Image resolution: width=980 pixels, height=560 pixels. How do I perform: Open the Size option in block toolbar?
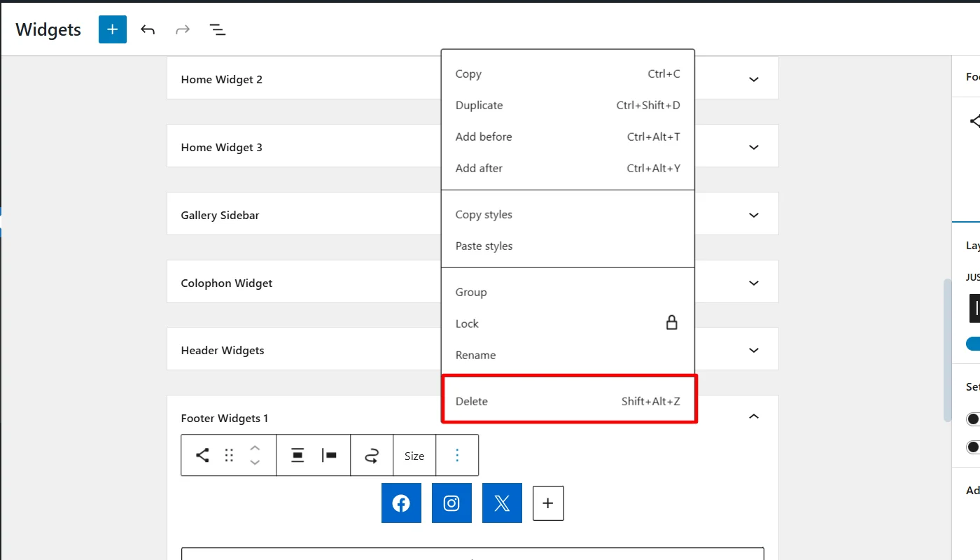point(414,456)
